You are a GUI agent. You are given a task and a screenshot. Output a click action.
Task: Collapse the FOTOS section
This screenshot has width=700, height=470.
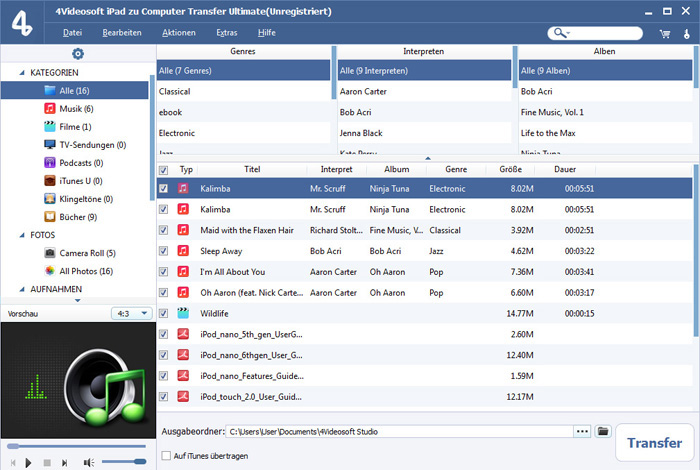[x=23, y=235]
